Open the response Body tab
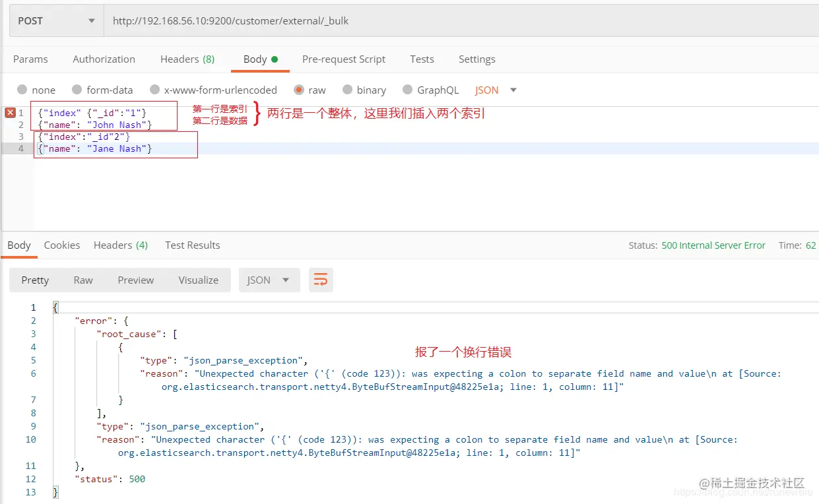Image resolution: width=819 pixels, height=504 pixels. (x=19, y=245)
